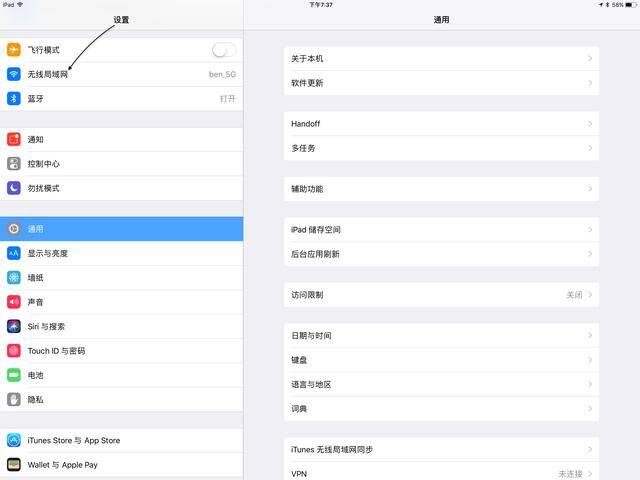Select 显示与亮度 in the settings sidebar
The width and height of the screenshot is (640, 480).
point(122,253)
